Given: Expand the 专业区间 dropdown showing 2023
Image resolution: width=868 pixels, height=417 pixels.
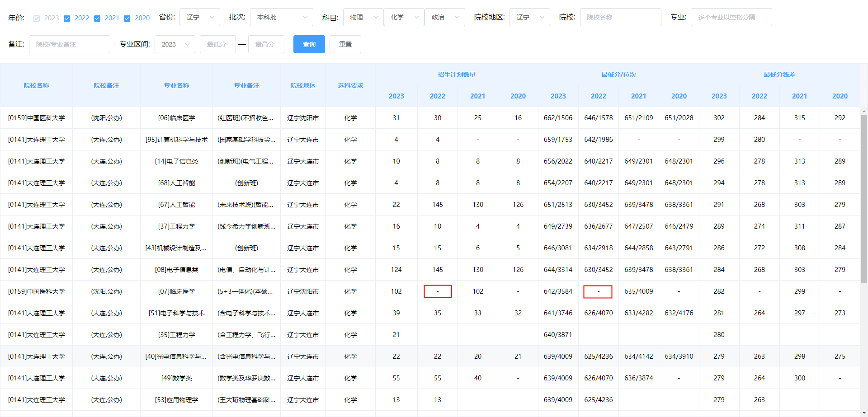Looking at the screenshot, I should [175, 44].
